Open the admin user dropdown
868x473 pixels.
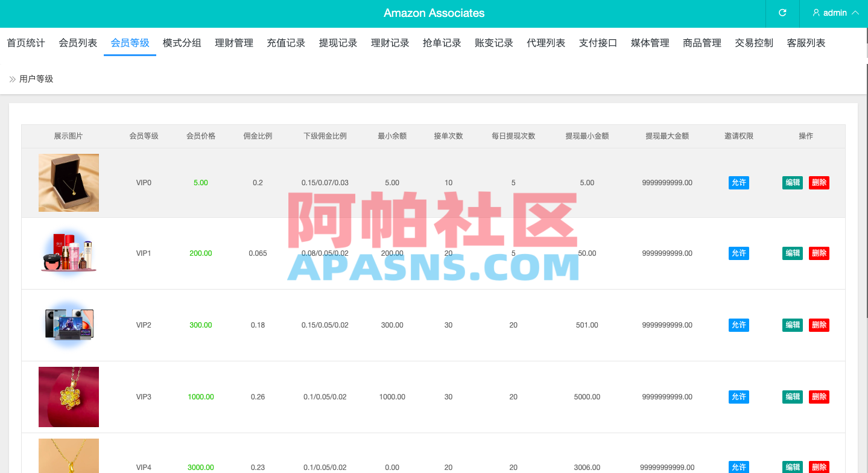tap(835, 13)
